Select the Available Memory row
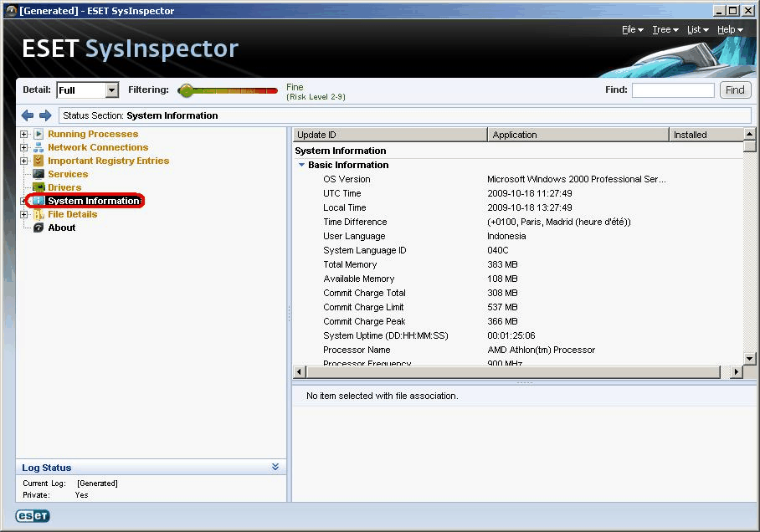The height and width of the screenshot is (532, 760). click(x=518, y=279)
